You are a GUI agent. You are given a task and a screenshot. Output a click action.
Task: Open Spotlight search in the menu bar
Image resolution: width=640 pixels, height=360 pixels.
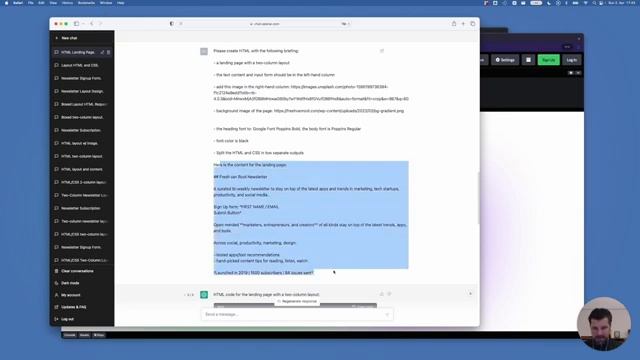click(x=594, y=3)
